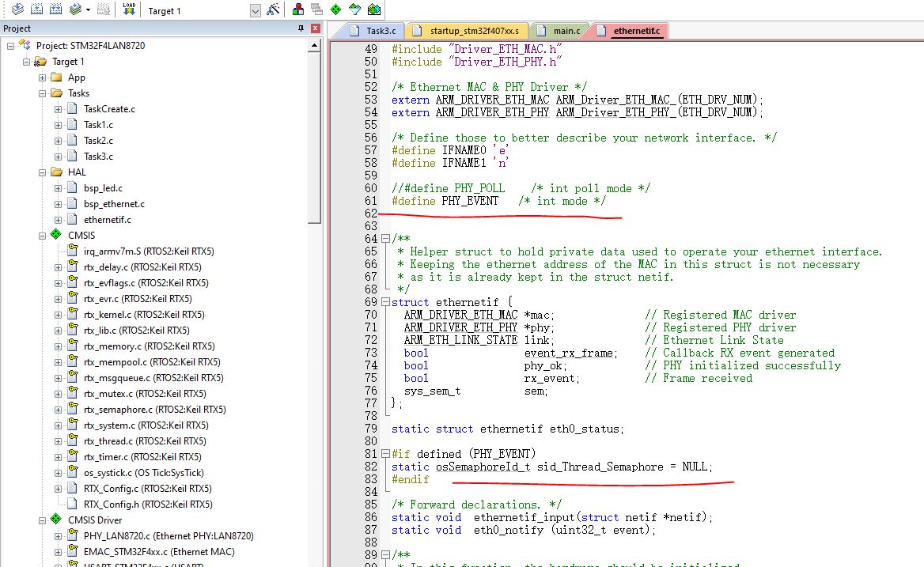Collapse the Project: STM32F4LAN8720 root node
This screenshot has height=567, width=924.
pos(10,45)
